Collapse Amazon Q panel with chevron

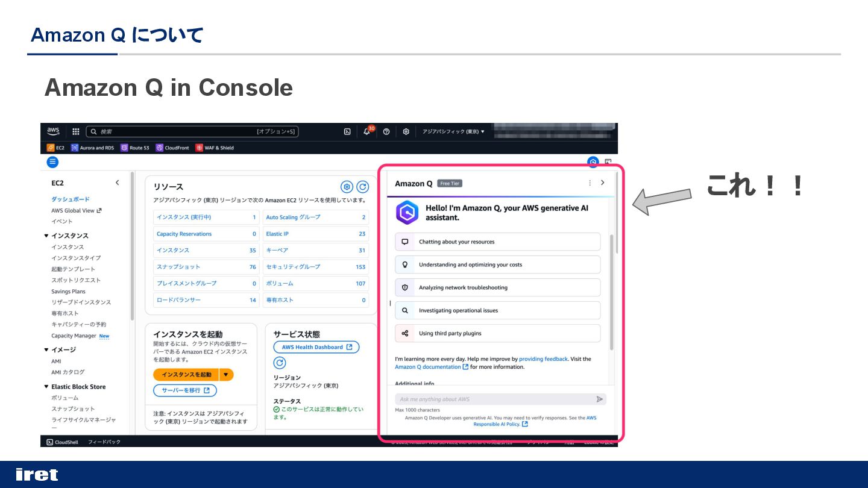pos(602,183)
